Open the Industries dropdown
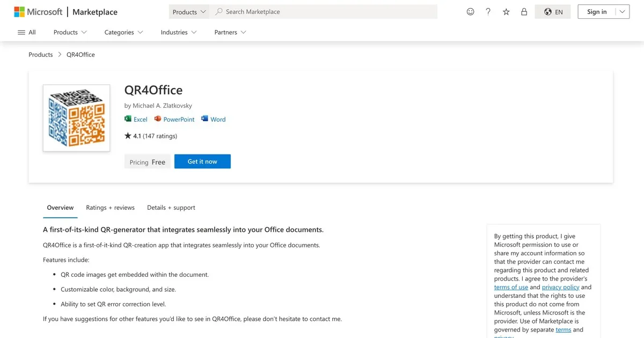The image size is (644, 338). 178,32
